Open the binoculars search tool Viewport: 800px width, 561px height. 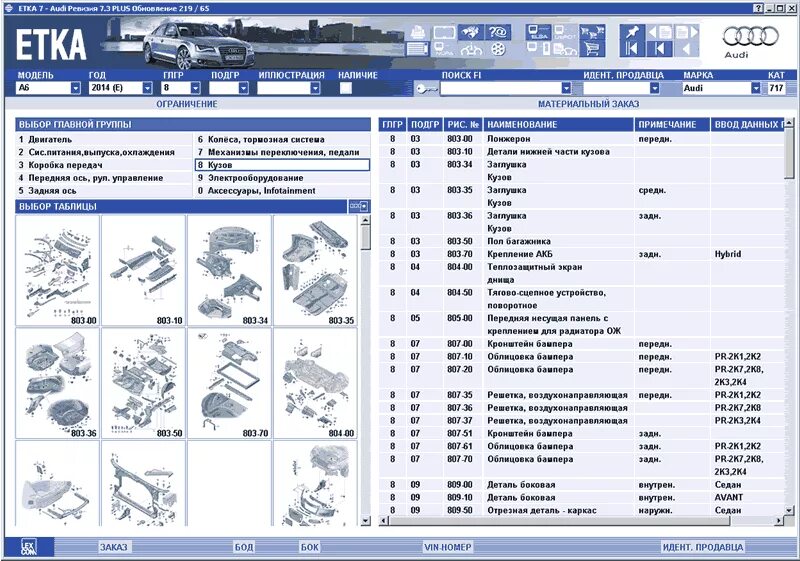470,32
